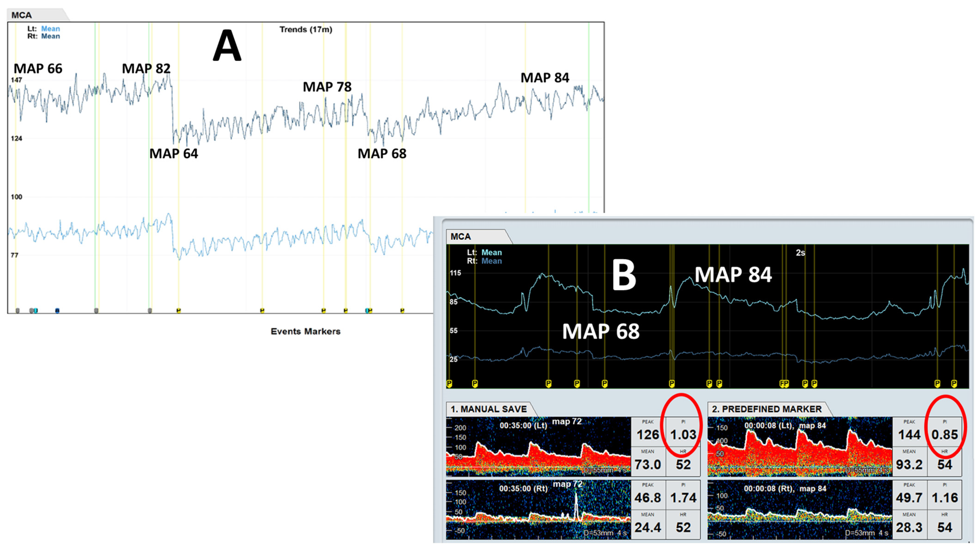Click the rightmost P marker in black trend panel

954,384
